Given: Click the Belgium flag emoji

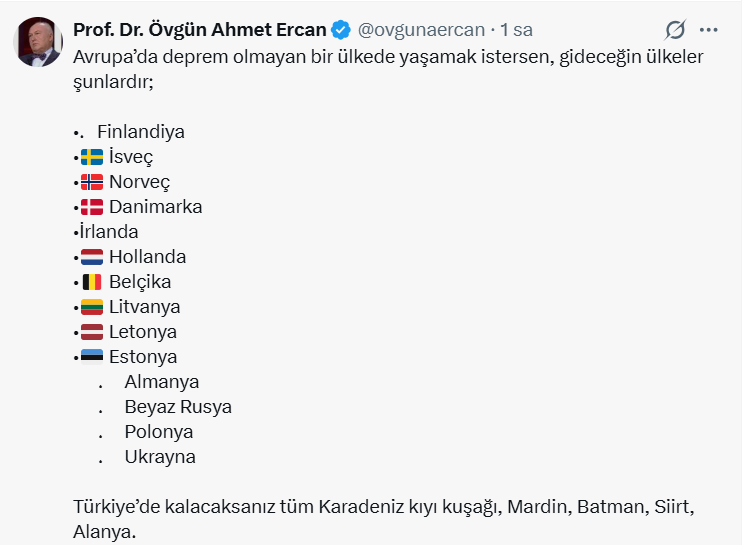Looking at the screenshot, I should [x=92, y=282].
